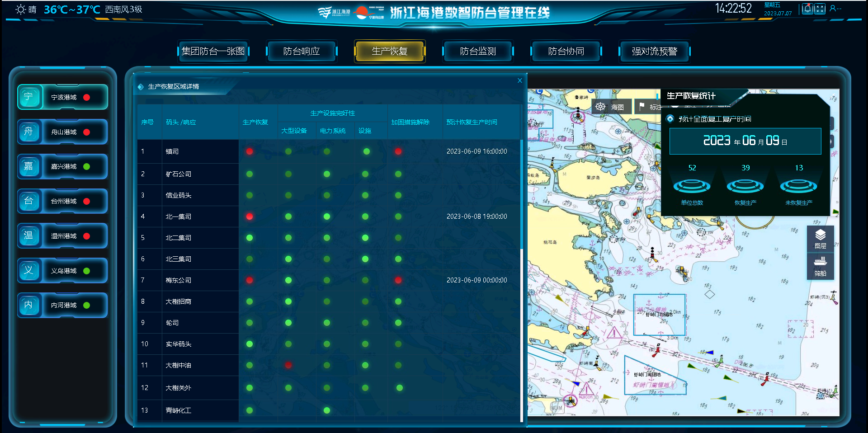Click 2023年06月09日 date field
Screen dimensions: 868x433
click(x=745, y=141)
